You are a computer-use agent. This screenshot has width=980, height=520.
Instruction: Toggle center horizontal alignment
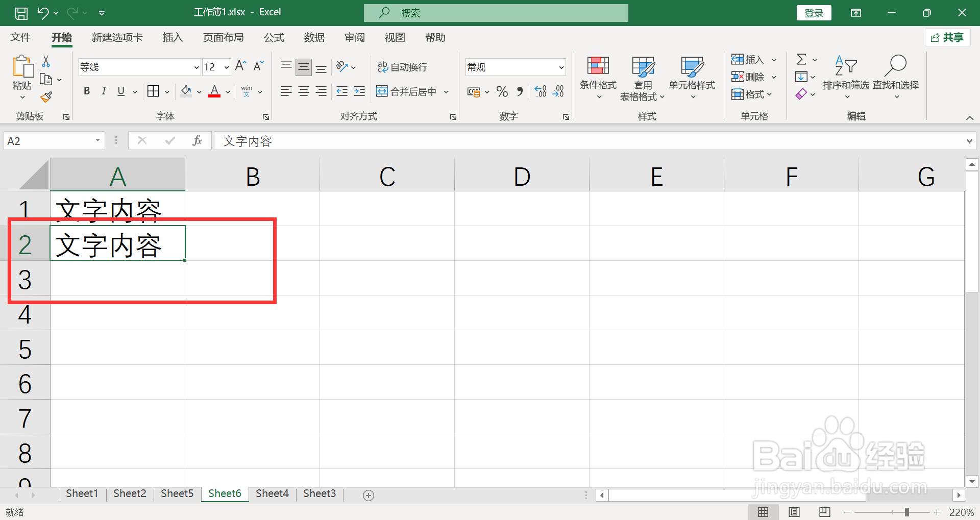tap(304, 91)
